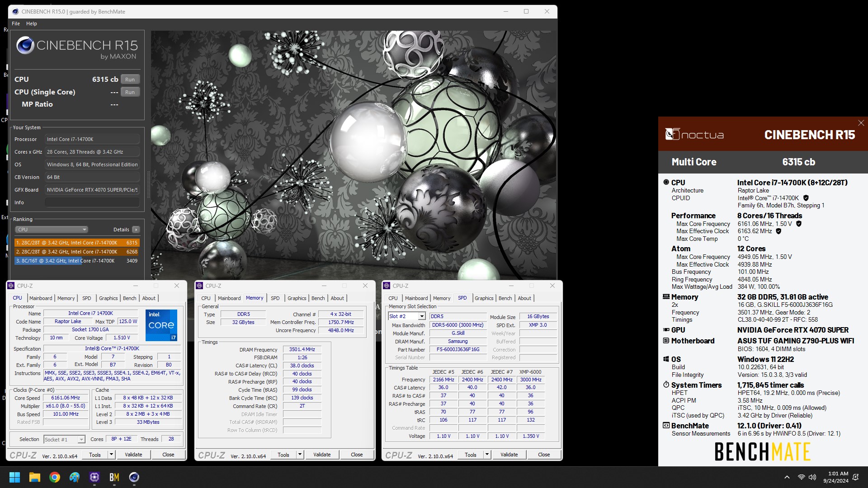Viewport: 868px width, 488px height.
Task: Click the Info input field
Action: coord(92,202)
